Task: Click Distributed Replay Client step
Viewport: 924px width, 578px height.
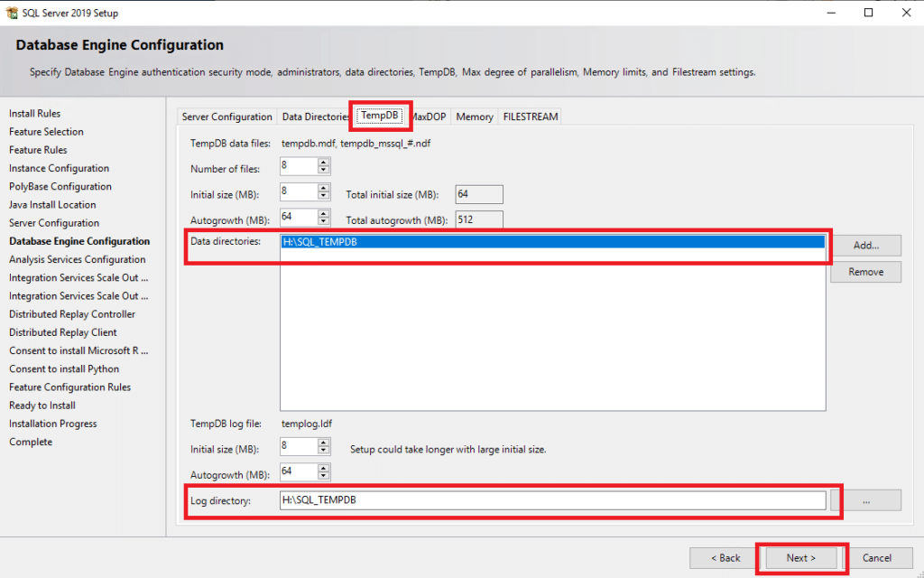Action: pos(63,332)
